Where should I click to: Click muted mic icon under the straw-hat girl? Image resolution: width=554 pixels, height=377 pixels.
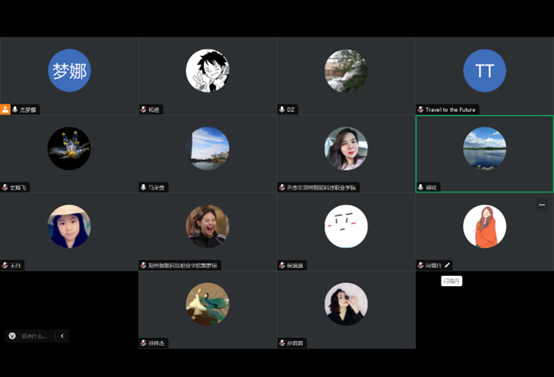[x=5, y=265]
